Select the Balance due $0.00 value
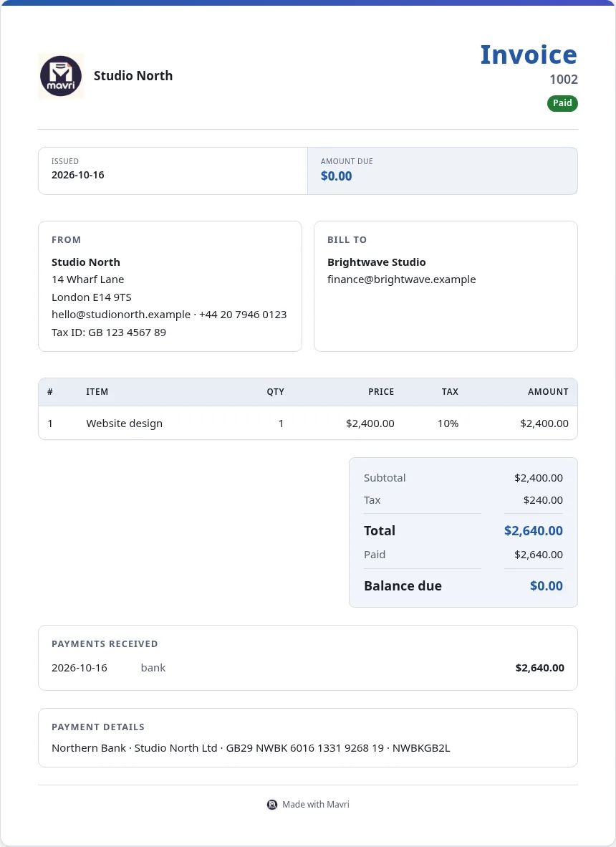This screenshot has height=847, width=616. pyautogui.click(x=547, y=586)
